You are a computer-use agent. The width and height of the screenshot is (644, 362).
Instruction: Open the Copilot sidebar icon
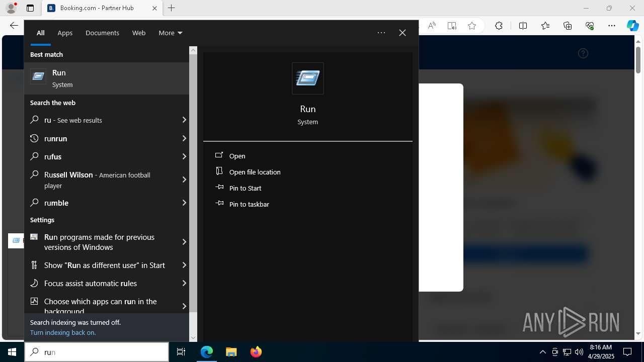click(x=632, y=26)
